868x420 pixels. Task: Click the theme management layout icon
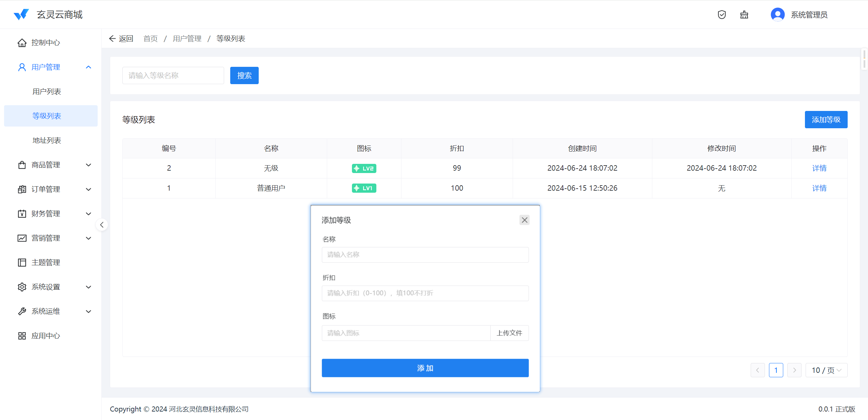tap(22, 263)
